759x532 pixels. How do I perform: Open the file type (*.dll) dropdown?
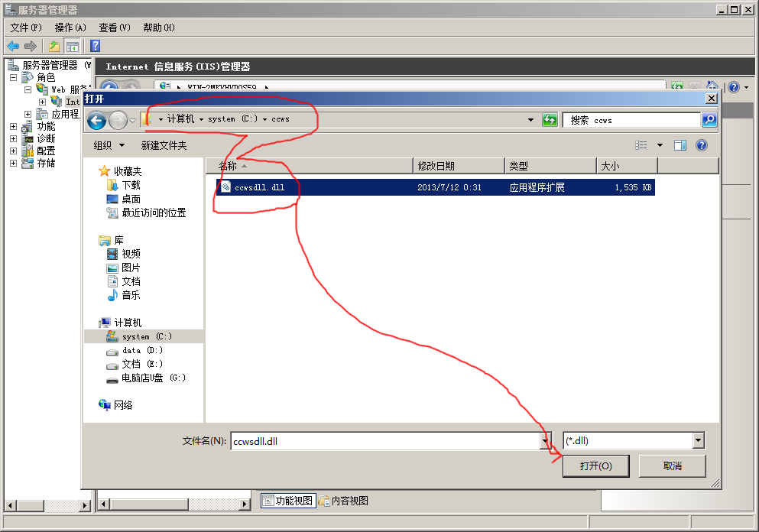698,441
